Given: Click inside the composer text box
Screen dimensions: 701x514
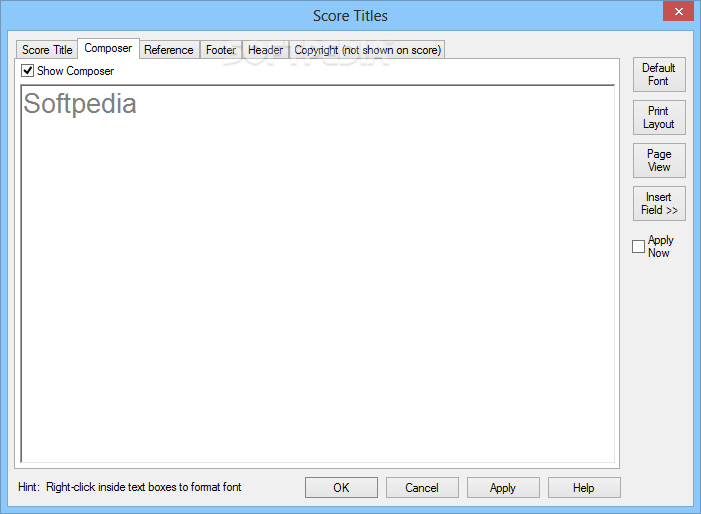Looking at the screenshot, I should (317, 274).
